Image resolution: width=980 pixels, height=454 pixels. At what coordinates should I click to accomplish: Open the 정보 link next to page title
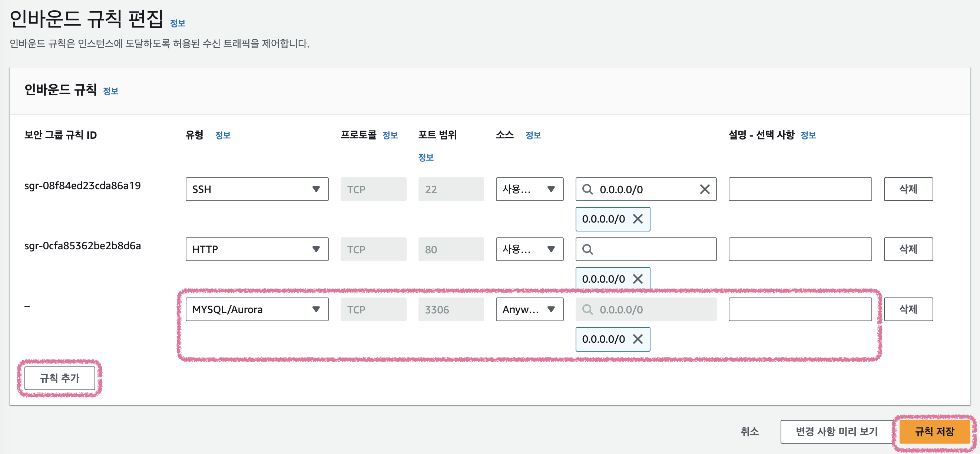point(177,23)
